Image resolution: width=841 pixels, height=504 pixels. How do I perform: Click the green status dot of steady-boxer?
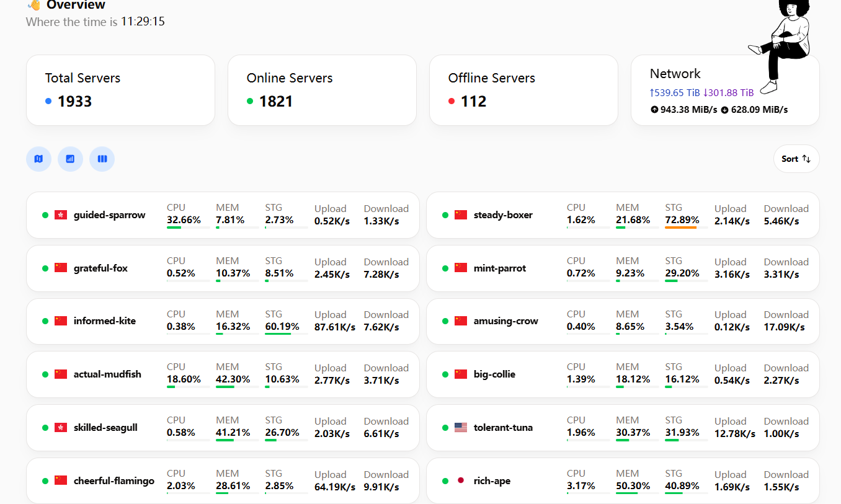(445, 215)
